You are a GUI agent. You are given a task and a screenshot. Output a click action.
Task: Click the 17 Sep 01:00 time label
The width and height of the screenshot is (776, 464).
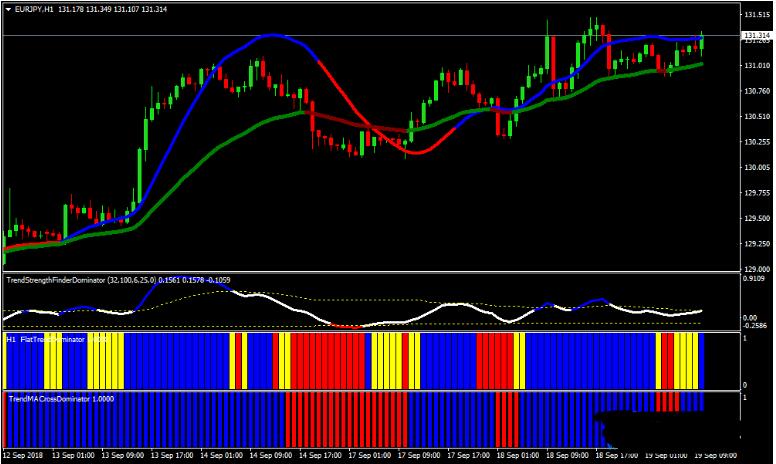coord(369,455)
